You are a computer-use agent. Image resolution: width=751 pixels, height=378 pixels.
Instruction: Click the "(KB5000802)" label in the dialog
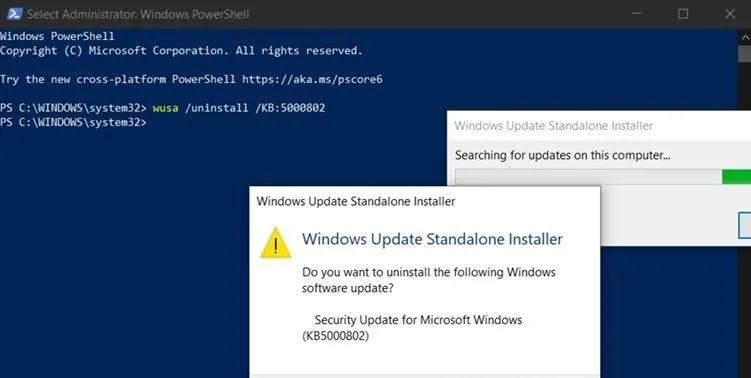335,336
